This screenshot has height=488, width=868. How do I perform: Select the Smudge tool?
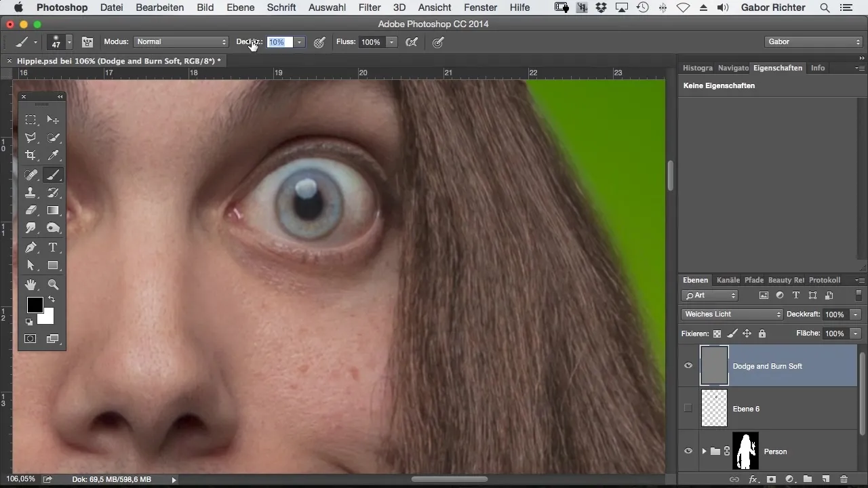tap(31, 228)
